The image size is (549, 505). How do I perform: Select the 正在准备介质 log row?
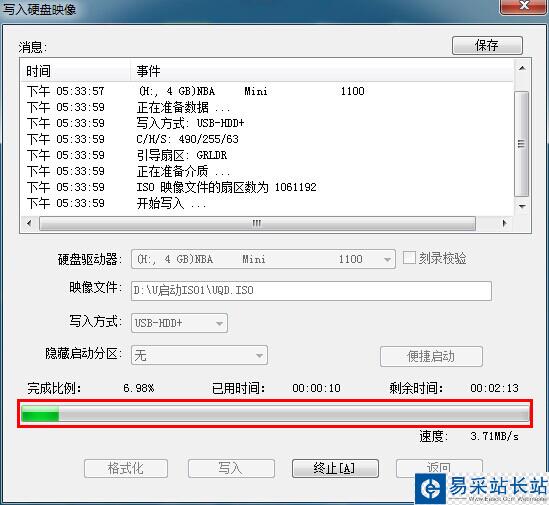coord(267,171)
